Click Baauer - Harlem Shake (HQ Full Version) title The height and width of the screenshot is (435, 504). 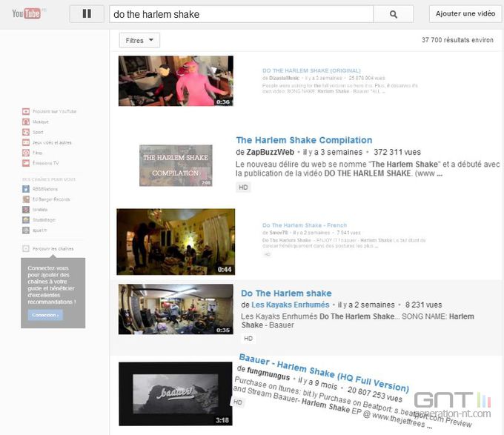(x=324, y=373)
